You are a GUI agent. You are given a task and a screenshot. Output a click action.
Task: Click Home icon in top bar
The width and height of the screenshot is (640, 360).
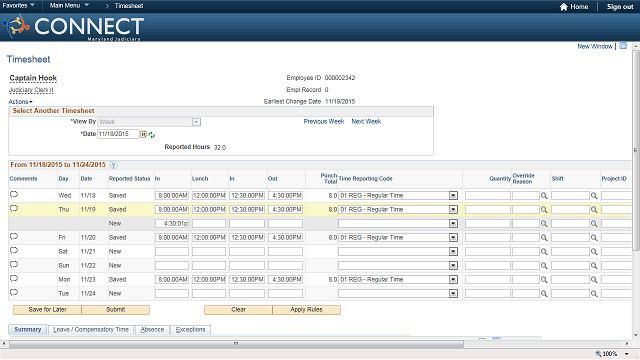point(564,7)
